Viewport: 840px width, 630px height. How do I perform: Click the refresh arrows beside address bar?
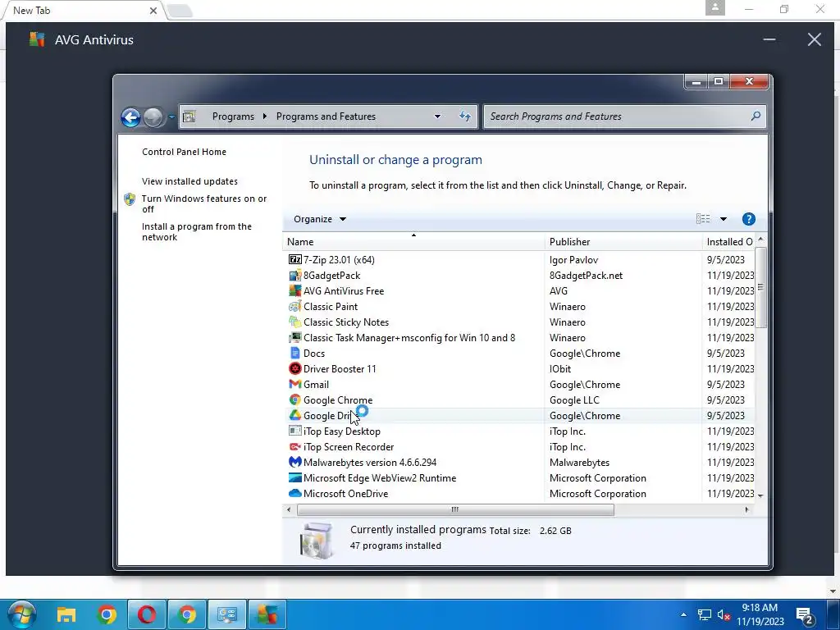(x=464, y=116)
